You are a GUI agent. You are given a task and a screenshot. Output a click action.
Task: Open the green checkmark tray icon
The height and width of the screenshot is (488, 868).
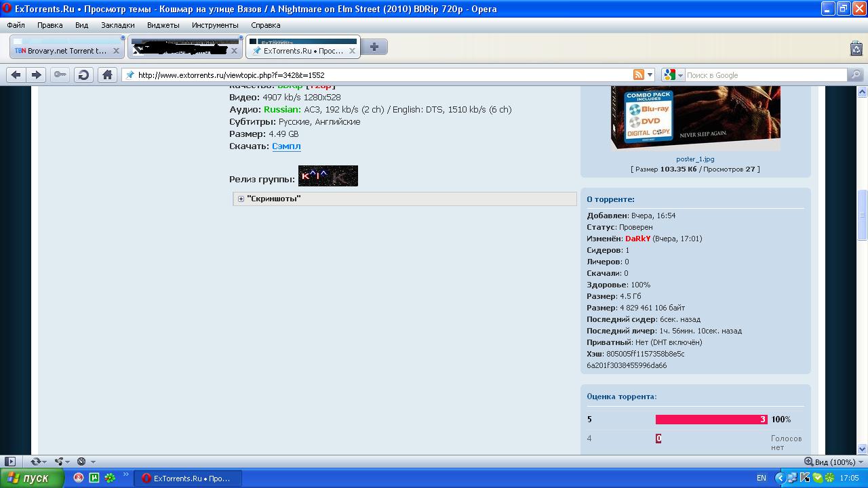[817, 478]
